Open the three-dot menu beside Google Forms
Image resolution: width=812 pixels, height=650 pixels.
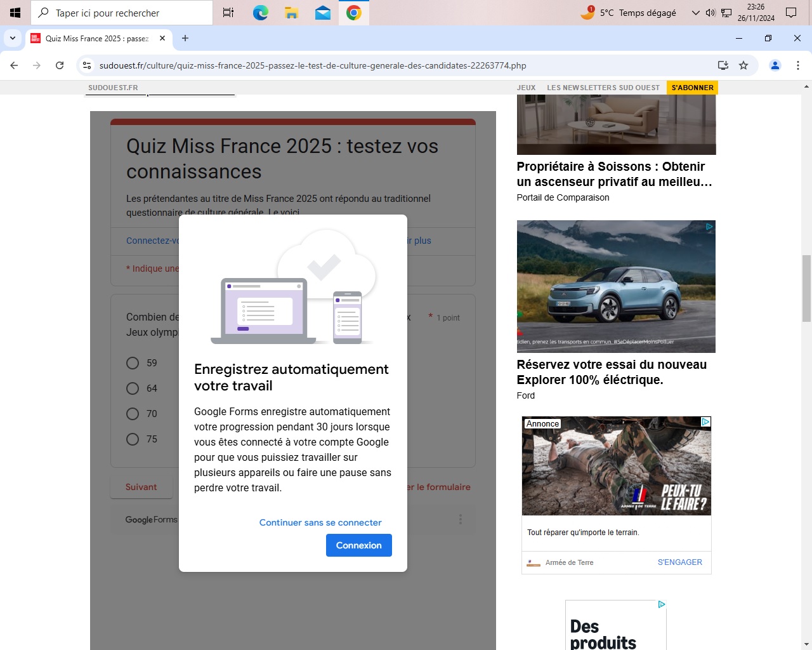point(461,519)
